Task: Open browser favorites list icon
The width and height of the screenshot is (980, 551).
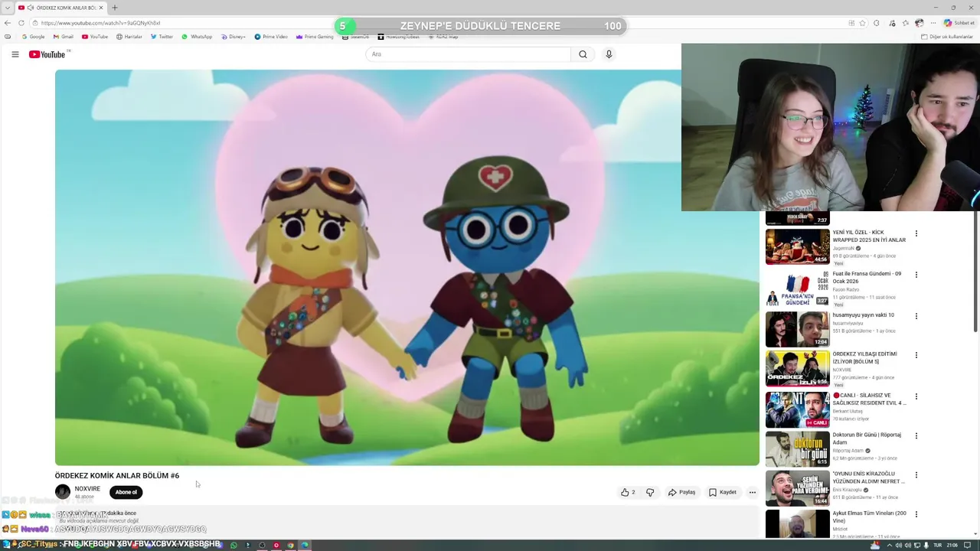Action: (906, 23)
